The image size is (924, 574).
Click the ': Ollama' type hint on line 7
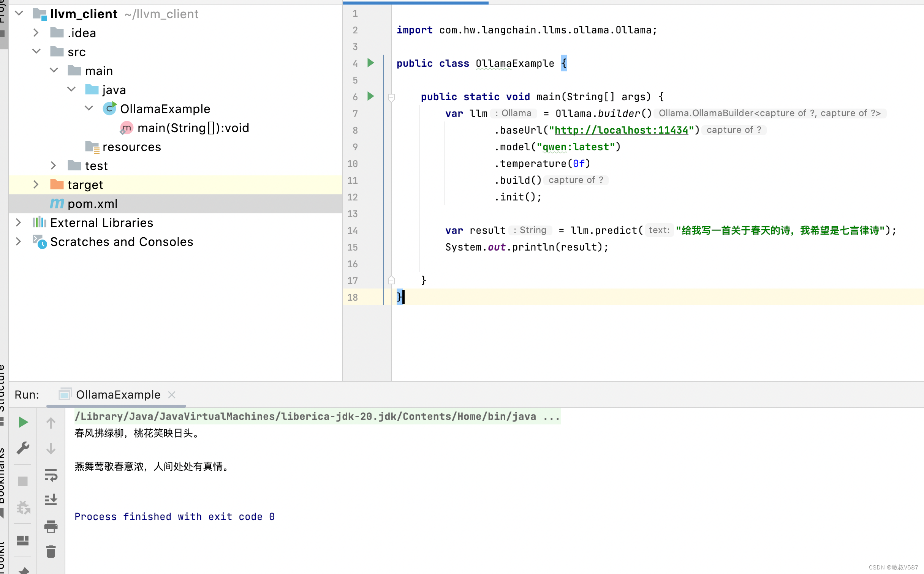(x=514, y=113)
